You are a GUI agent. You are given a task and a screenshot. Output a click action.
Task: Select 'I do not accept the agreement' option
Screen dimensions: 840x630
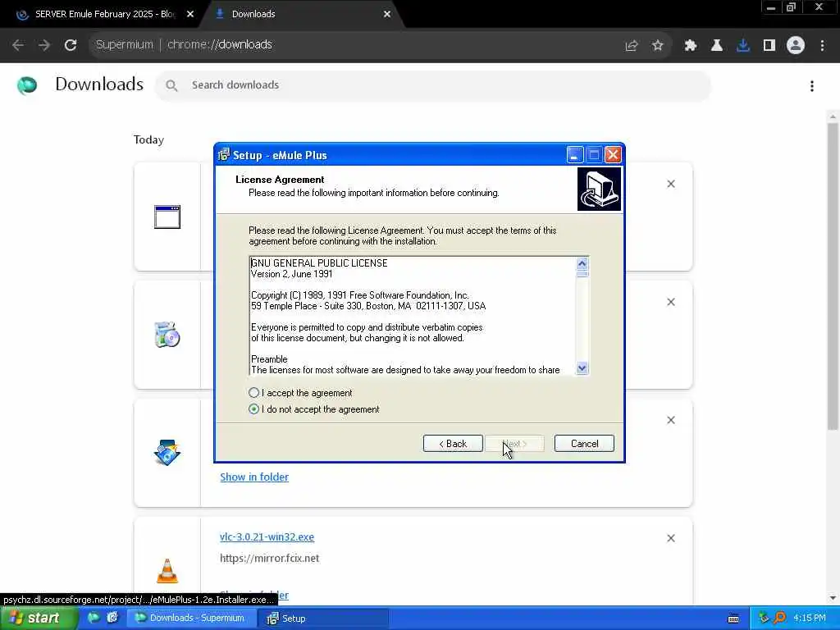click(254, 409)
